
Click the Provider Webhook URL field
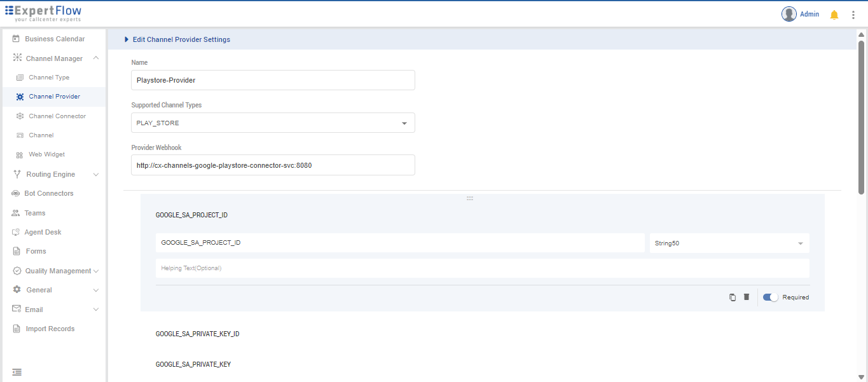pyautogui.click(x=273, y=165)
